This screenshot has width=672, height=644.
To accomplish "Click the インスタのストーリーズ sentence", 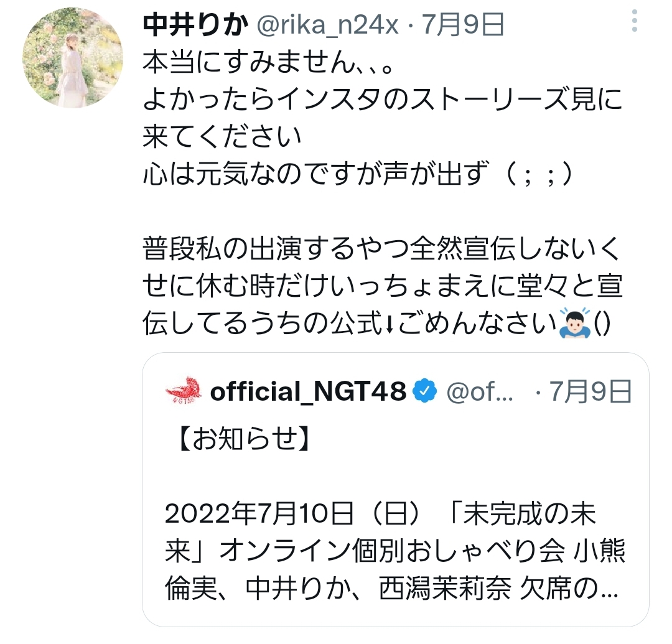I will (382, 118).
